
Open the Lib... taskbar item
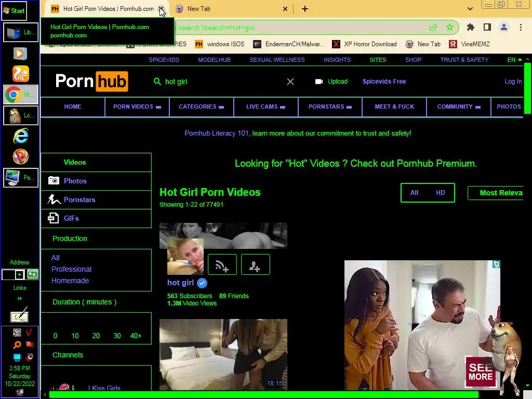pyautogui.click(x=21, y=33)
